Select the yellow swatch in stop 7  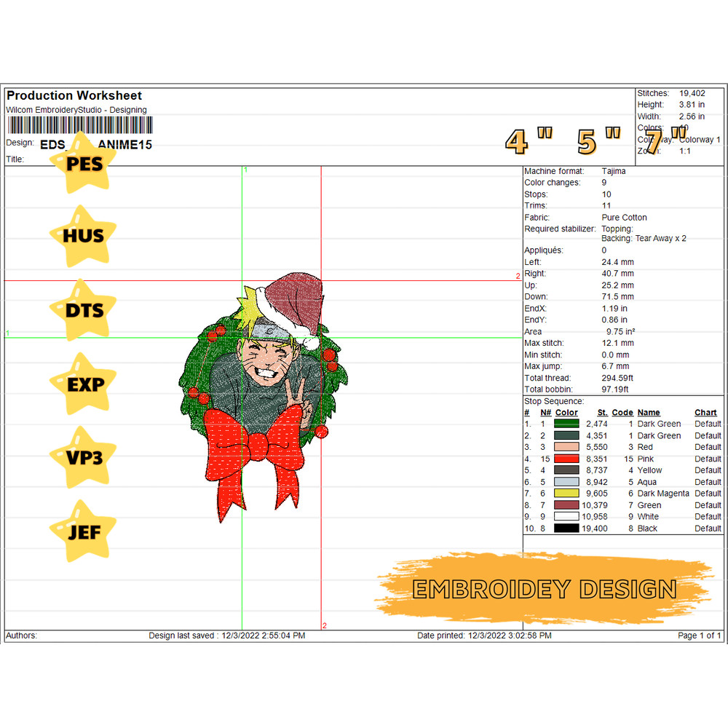click(566, 494)
